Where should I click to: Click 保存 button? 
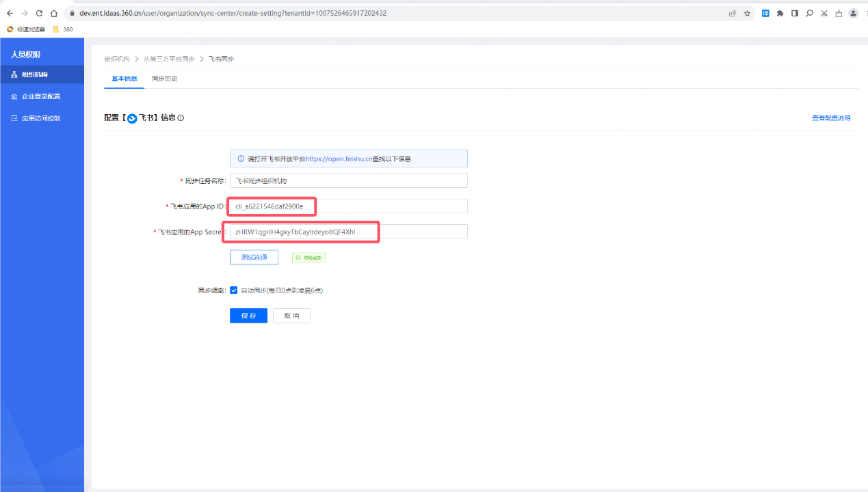248,316
